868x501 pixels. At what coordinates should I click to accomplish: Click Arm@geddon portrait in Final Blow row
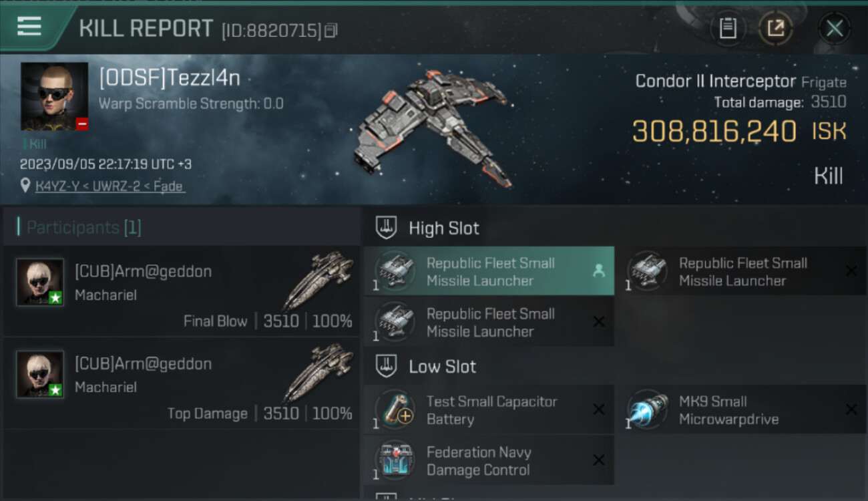[40, 282]
